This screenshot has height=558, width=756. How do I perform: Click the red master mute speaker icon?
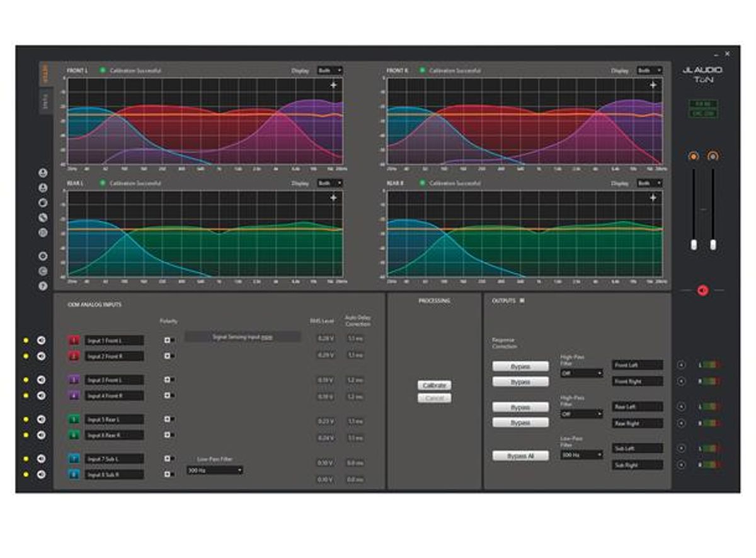pyautogui.click(x=702, y=290)
